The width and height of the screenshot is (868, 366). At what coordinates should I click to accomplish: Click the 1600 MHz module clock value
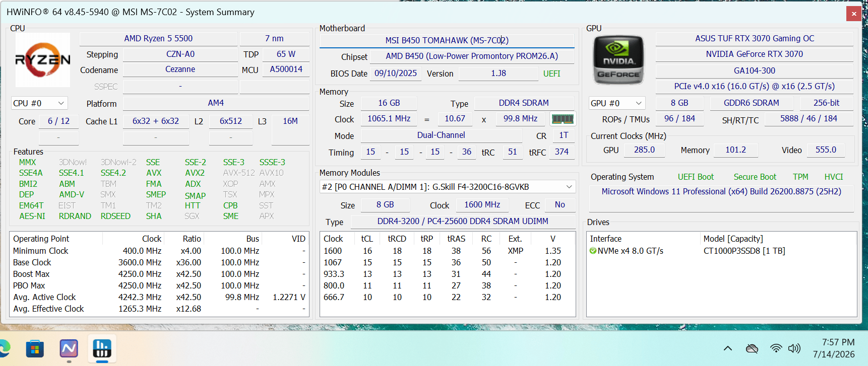[x=482, y=204]
